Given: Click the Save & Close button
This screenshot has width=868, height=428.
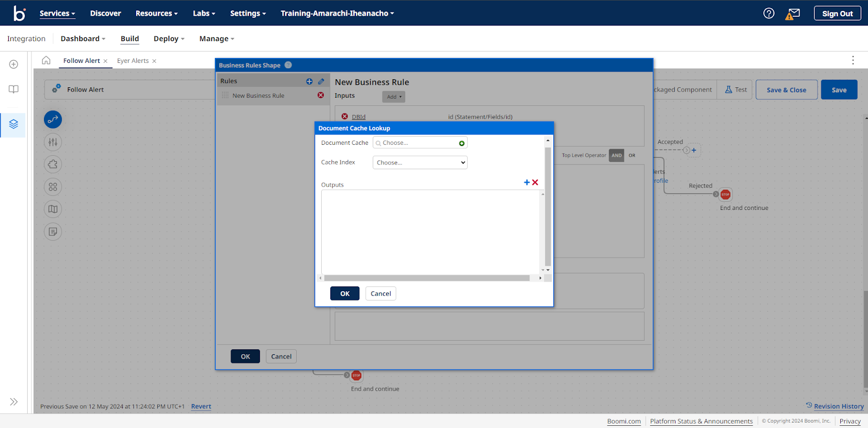Looking at the screenshot, I should point(786,90).
